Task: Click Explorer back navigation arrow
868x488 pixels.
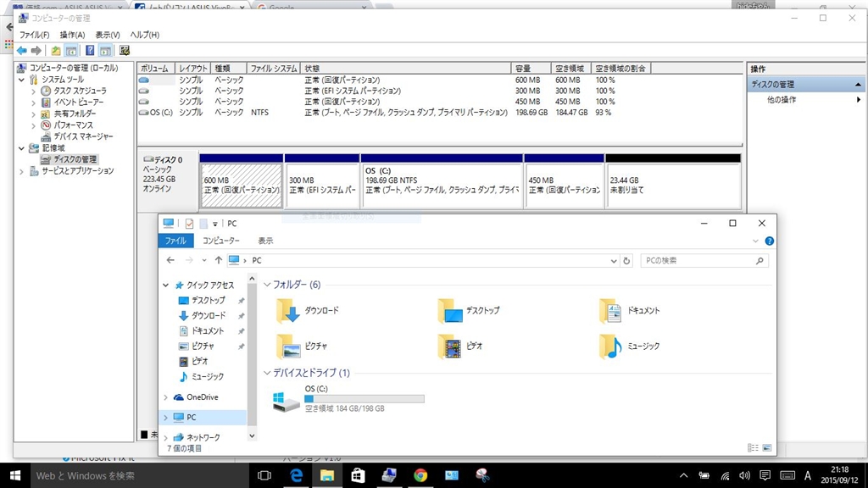Action: (170, 261)
